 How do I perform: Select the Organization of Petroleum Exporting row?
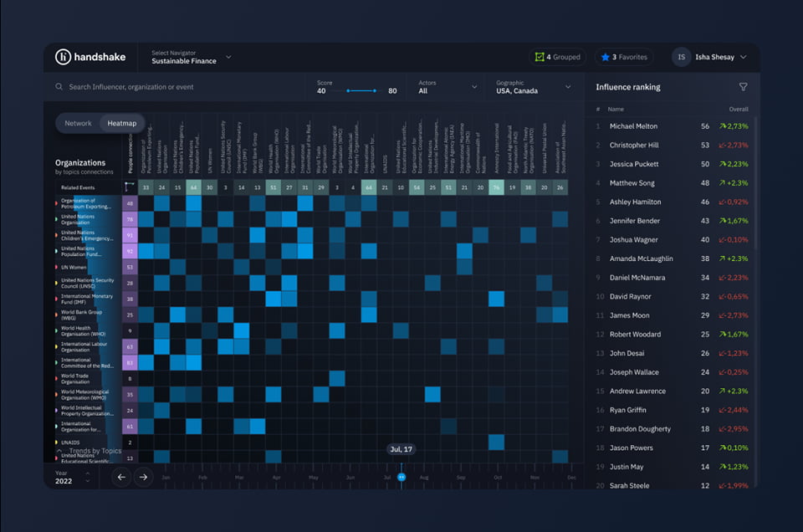click(88, 204)
